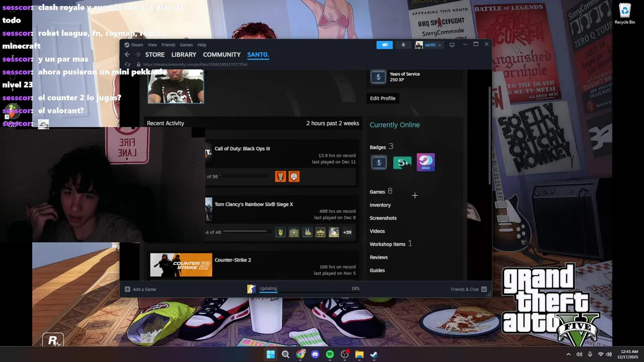This screenshot has width=644, height=362.
Task: Click the Edit Profile button
Action: point(383,98)
